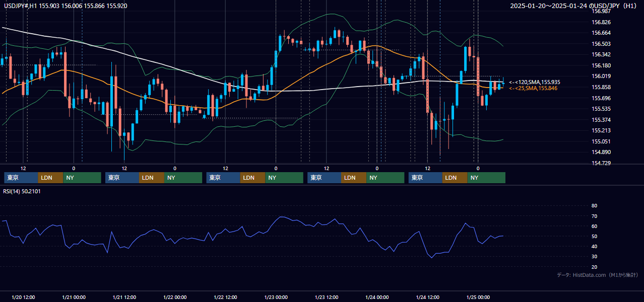Select the 2025-01-20~2025-01-24 USD/JPY (H1) title

(574, 6)
